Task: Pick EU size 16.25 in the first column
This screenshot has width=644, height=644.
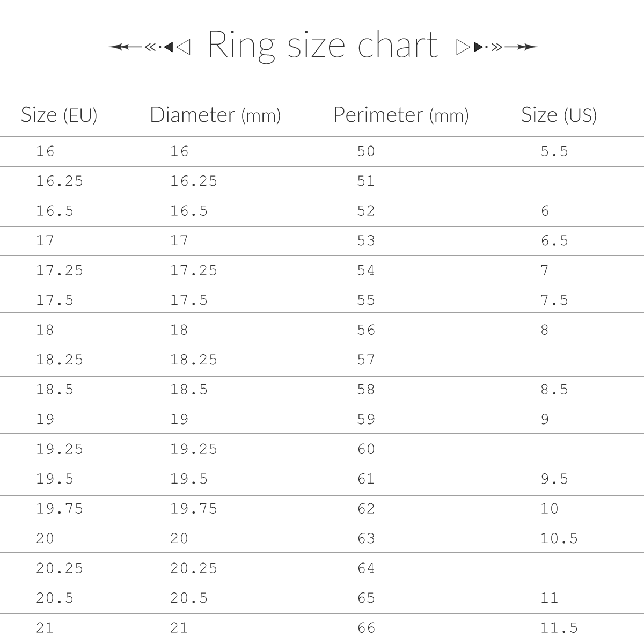Action: (x=60, y=181)
